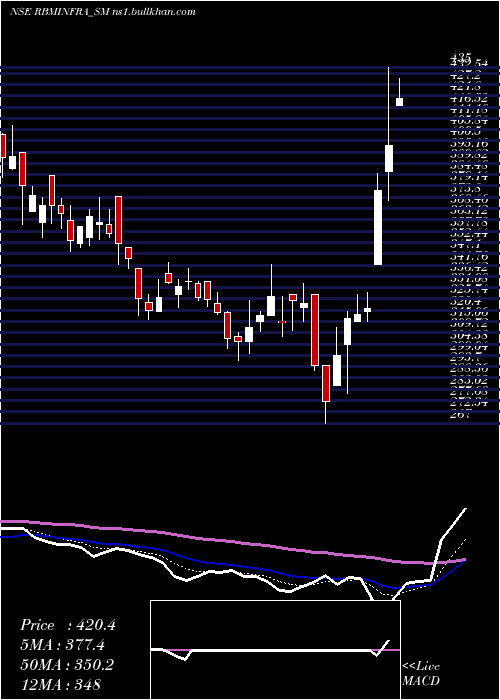Click the '267' price axis label
Viewport: 500px width, 700px height.
coord(460,415)
